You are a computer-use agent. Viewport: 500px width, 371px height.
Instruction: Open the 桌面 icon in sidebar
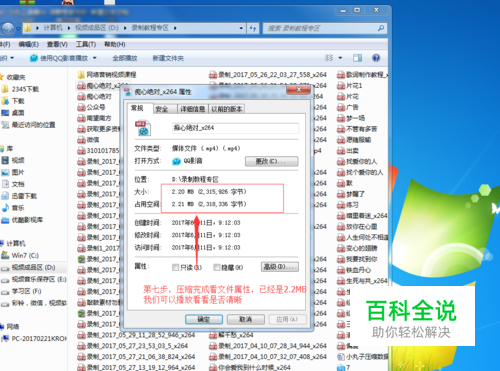point(5,113)
